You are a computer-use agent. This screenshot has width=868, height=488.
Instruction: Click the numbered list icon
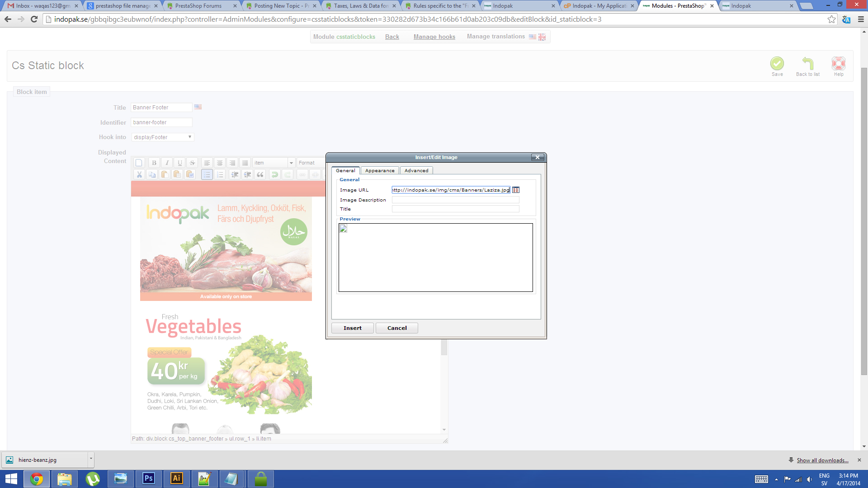coord(220,174)
